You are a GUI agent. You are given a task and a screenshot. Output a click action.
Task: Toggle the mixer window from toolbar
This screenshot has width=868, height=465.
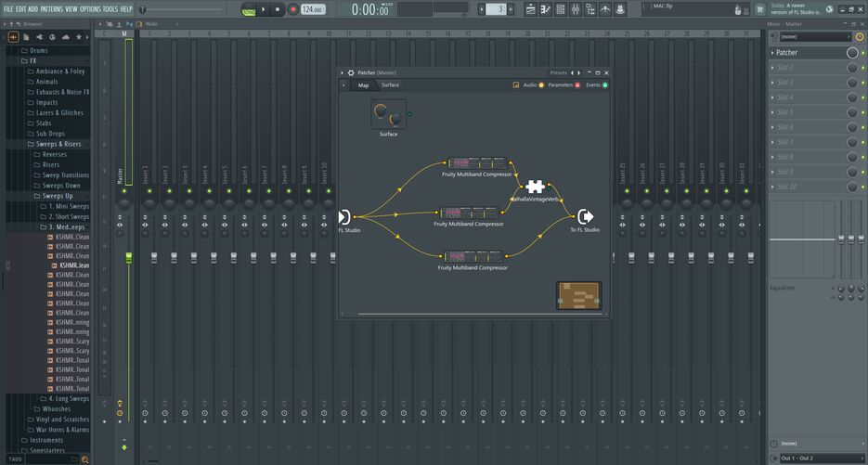pos(576,9)
